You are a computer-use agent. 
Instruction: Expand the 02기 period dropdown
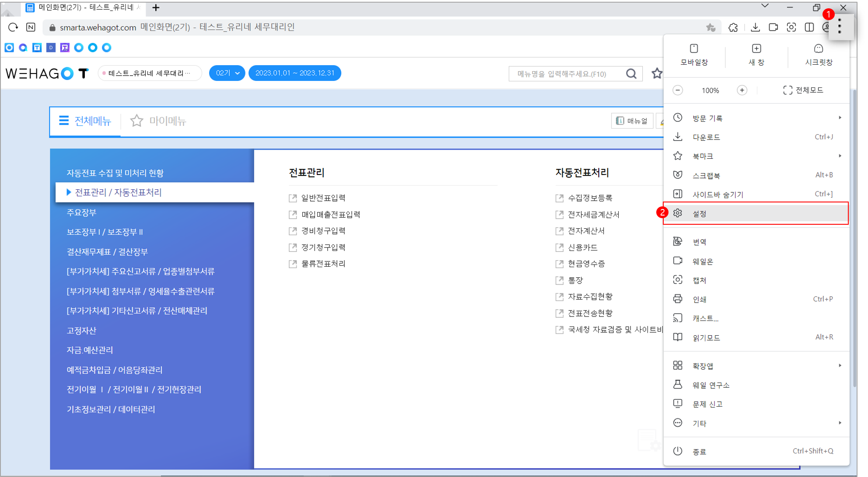coord(227,73)
